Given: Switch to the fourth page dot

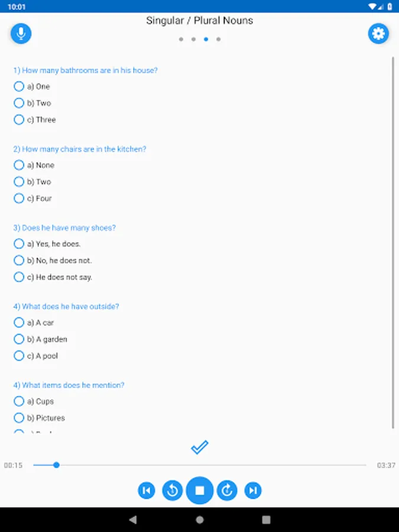Looking at the screenshot, I should pos(219,40).
